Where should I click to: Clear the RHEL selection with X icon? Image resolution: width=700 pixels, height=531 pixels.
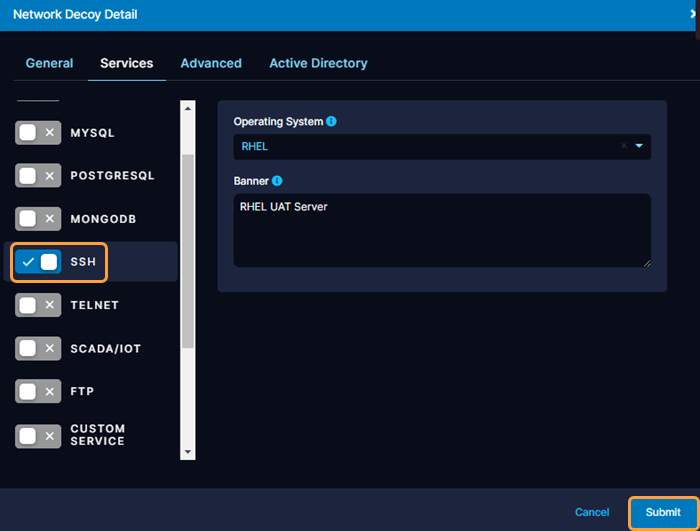(624, 146)
